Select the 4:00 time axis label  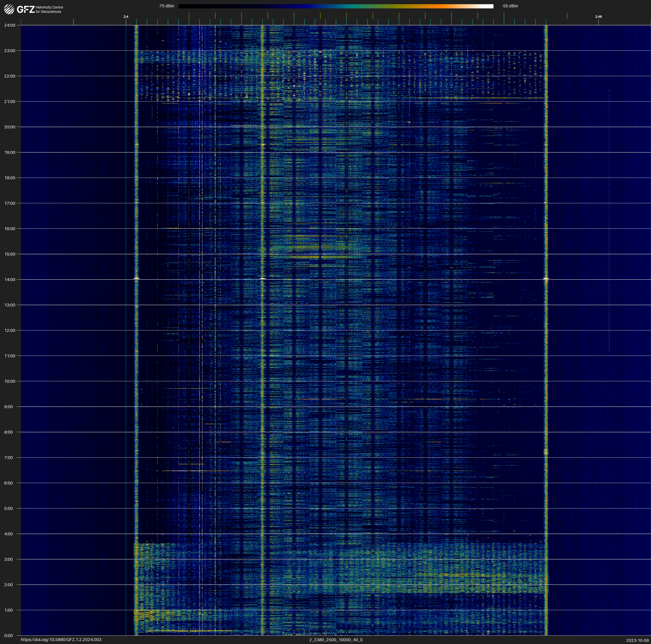coord(9,534)
